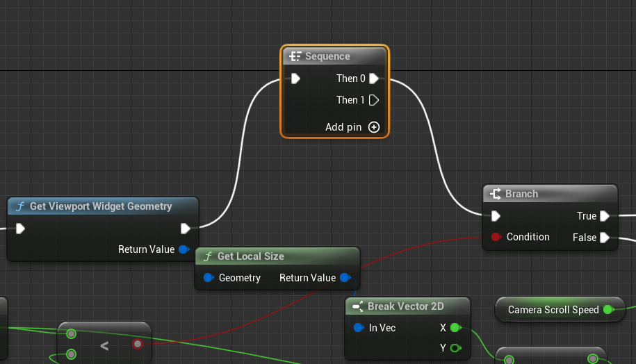This screenshot has height=364, width=636.
Task: Select the Get Viewport Widget Geometry node title
Action: coord(101,206)
